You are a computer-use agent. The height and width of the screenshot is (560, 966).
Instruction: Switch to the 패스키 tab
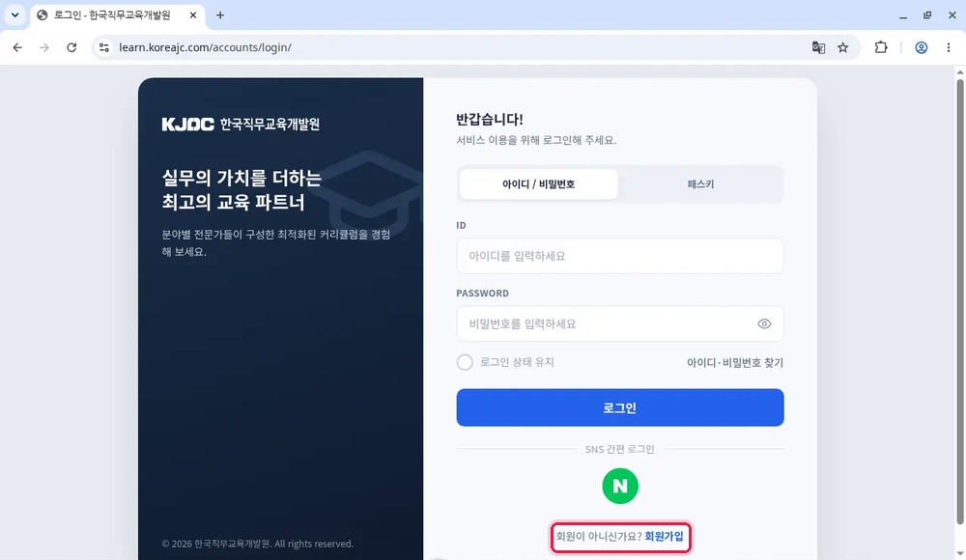(x=700, y=184)
